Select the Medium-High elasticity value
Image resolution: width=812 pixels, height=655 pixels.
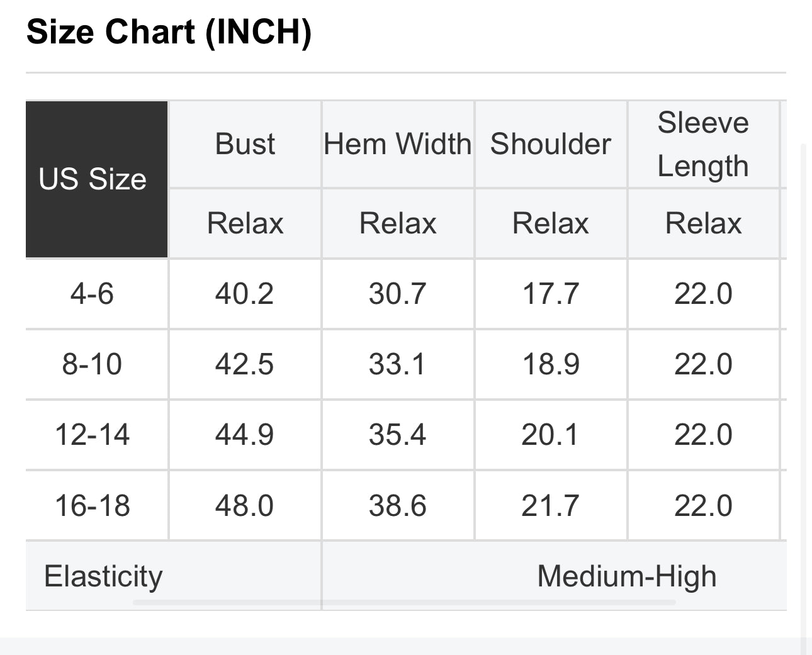click(626, 576)
